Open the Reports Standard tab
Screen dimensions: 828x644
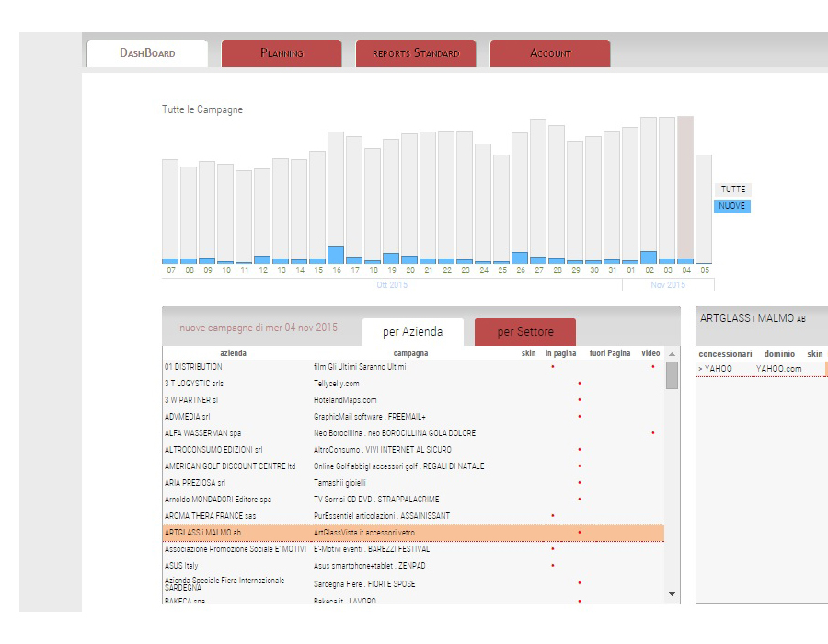tap(416, 53)
